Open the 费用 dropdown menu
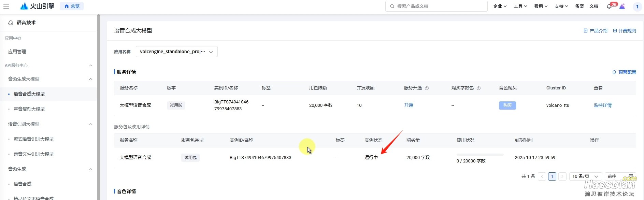This screenshot has height=200, width=644. point(541,6)
